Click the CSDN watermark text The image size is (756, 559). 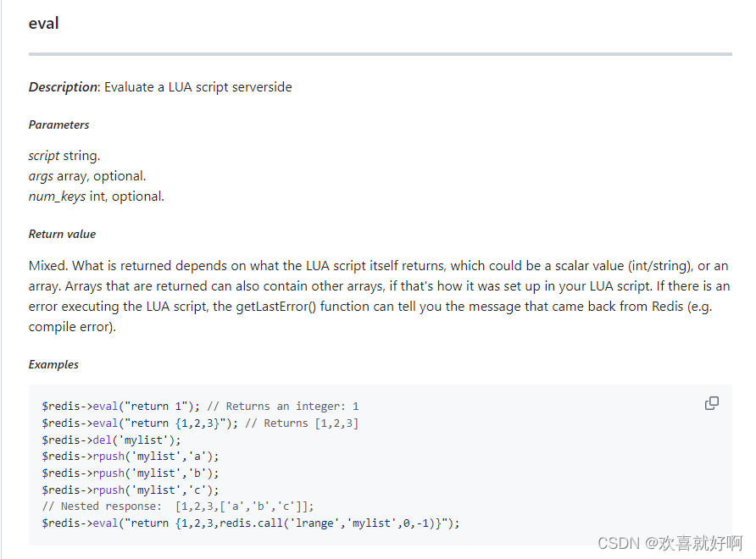tap(670, 543)
